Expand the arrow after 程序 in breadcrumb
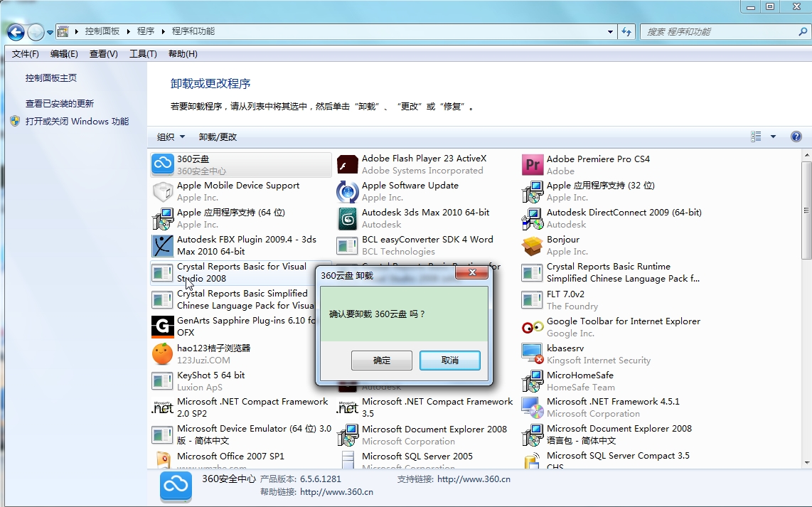The height and width of the screenshot is (507, 812). click(163, 31)
